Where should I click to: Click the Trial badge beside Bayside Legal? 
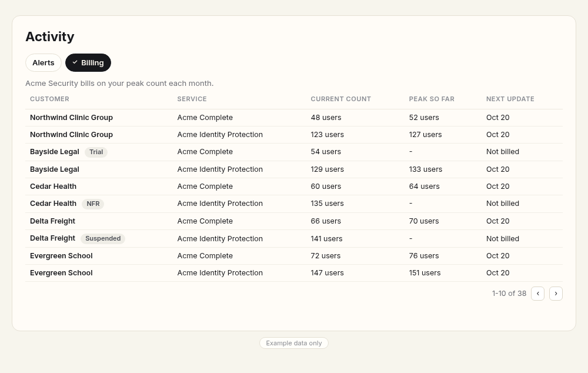click(x=96, y=152)
